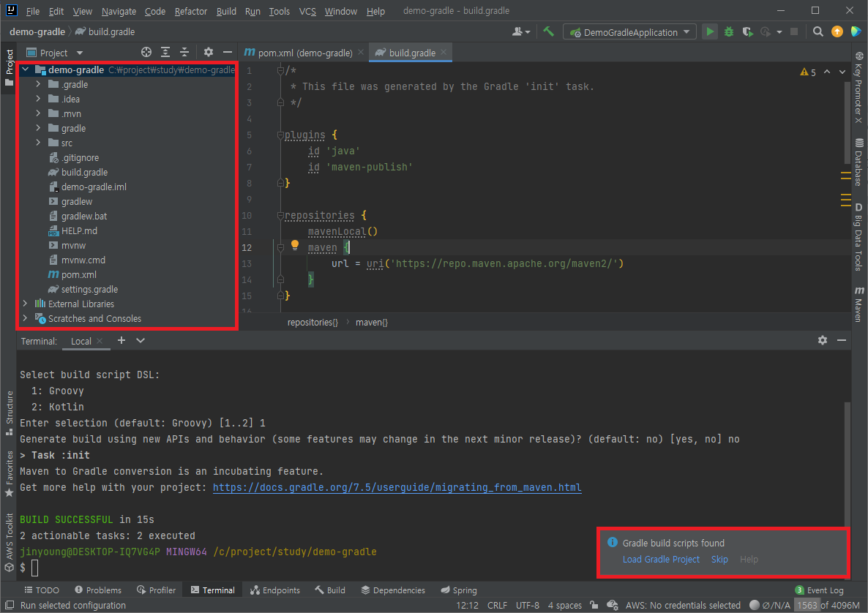Viewport: 868px width, 613px height.
Task: Click the Build Project hammer icon
Action: pos(548,31)
